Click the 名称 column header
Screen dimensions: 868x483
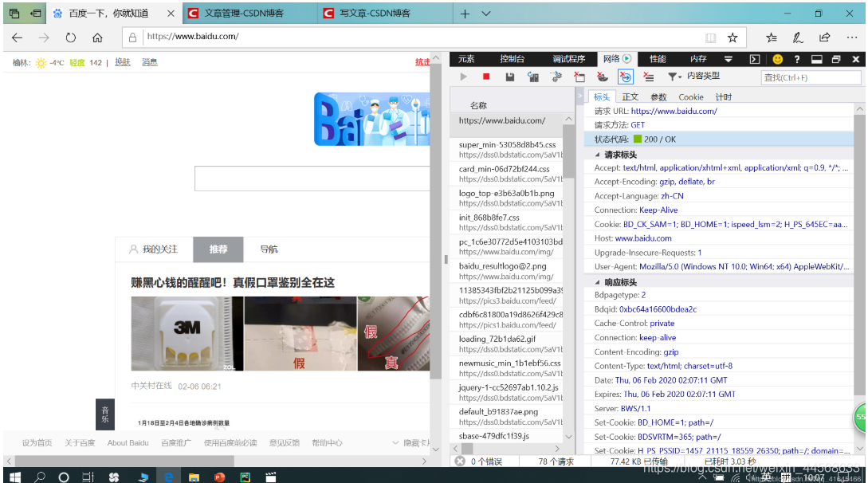click(x=478, y=105)
